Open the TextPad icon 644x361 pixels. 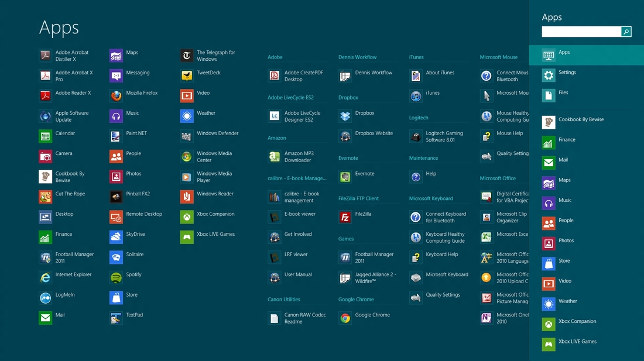[x=116, y=318]
